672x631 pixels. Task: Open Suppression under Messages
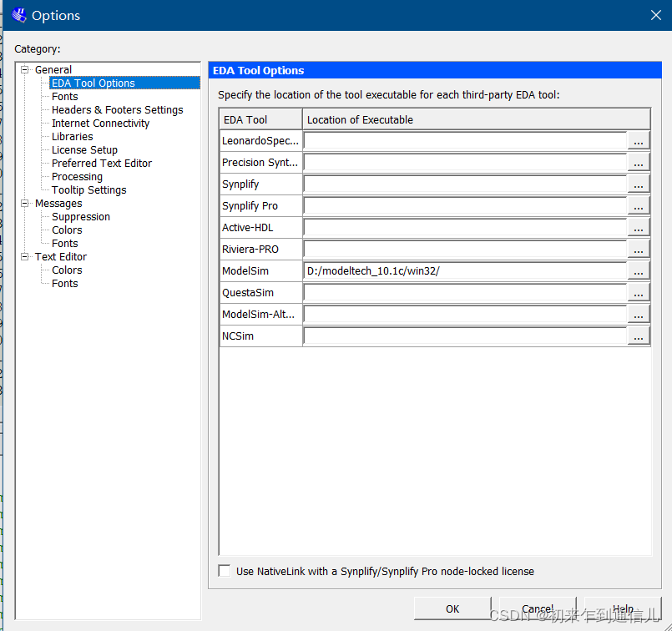coord(81,217)
